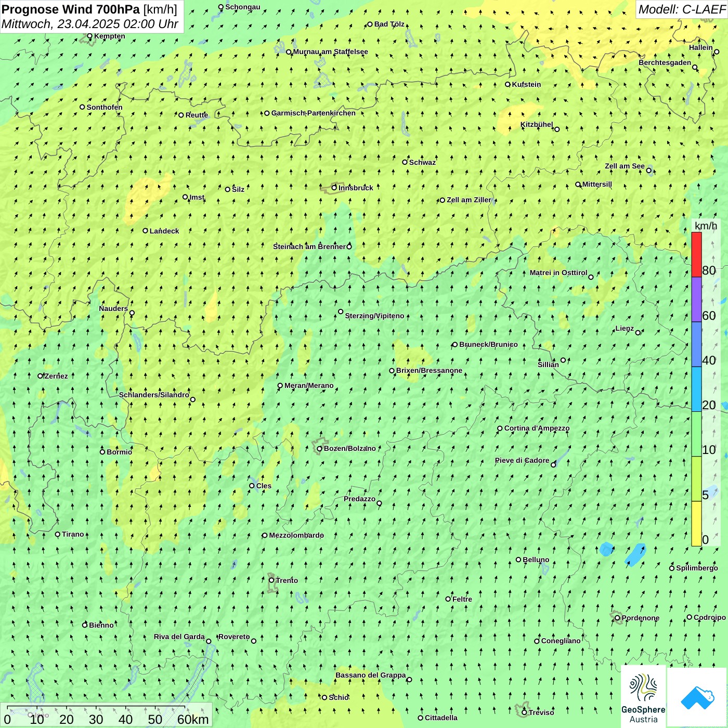
Task: Click the GeoSphere Austria logo
Action: 643,696
